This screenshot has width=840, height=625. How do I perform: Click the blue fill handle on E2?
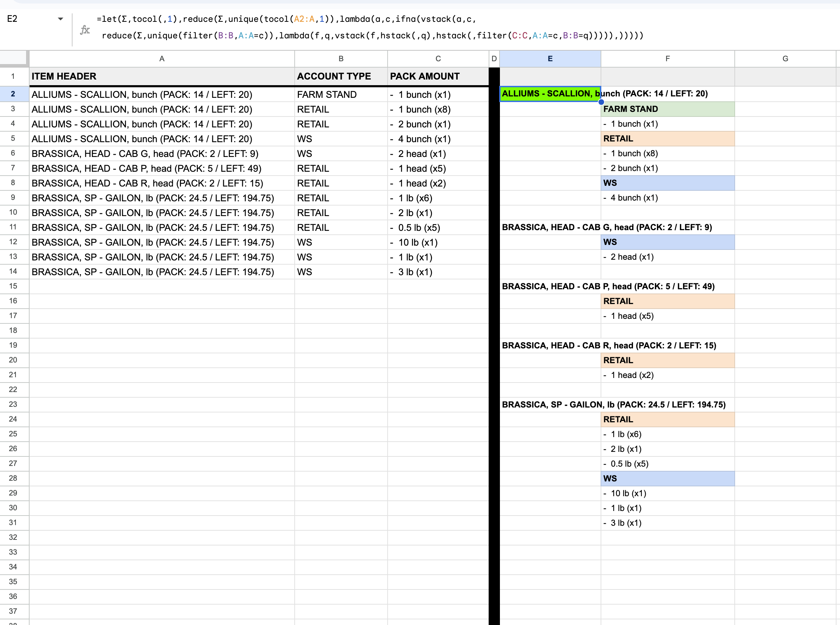tap(601, 102)
